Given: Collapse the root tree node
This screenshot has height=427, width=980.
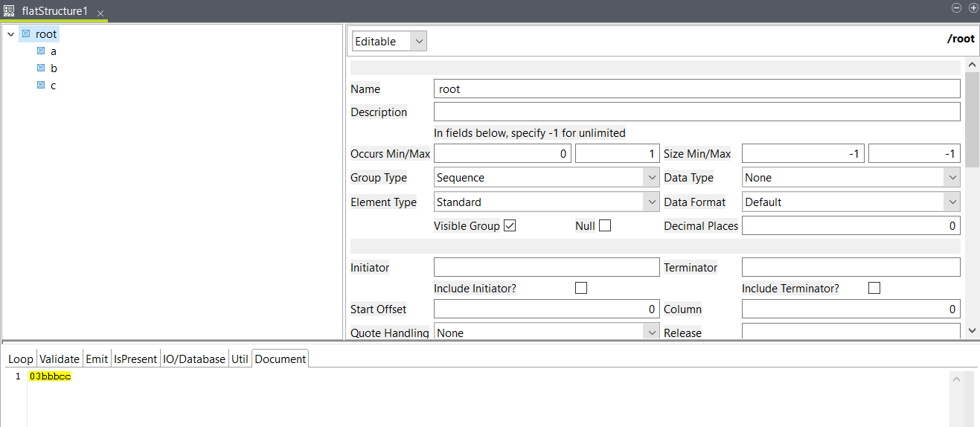Looking at the screenshot, I should tap(11, 34).
